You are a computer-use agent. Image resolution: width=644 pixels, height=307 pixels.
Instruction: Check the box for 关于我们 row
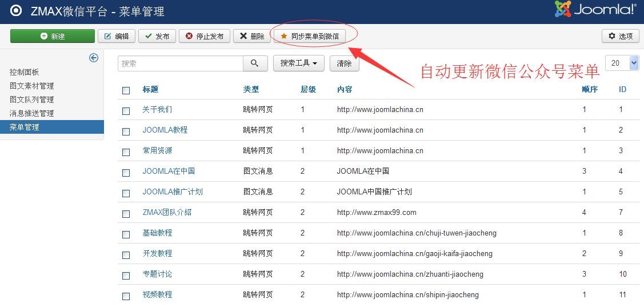point(126,110)
